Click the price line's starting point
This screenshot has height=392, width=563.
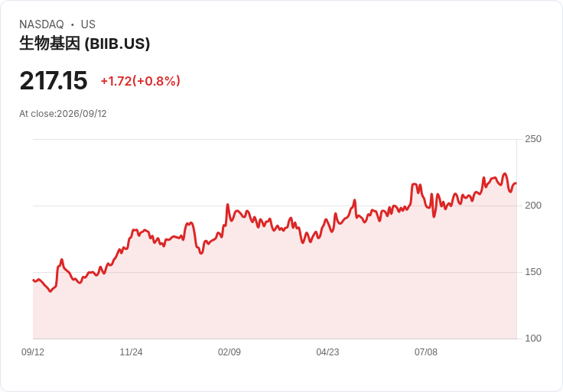pos(33,280)
